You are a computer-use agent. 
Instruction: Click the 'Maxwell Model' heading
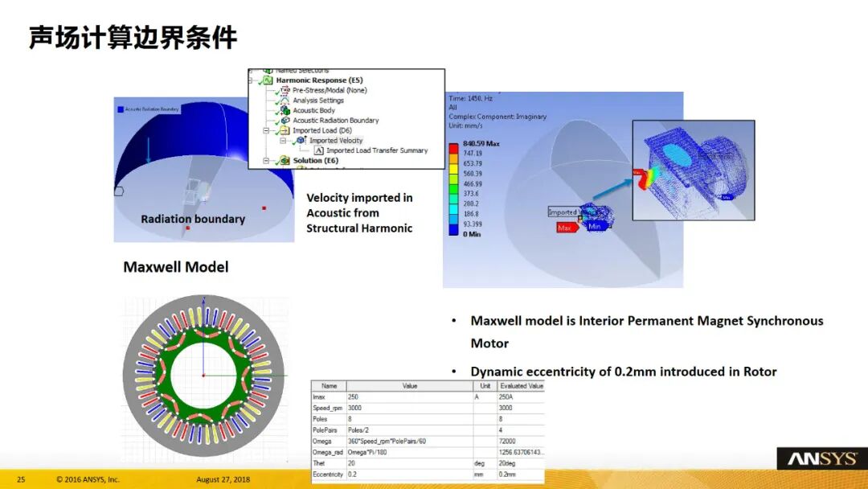175,267
